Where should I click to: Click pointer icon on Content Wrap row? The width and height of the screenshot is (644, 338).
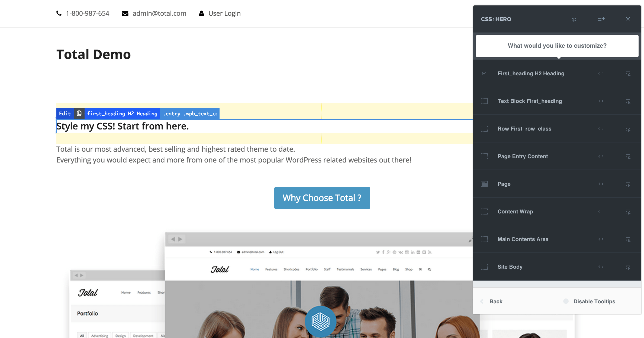pos(628,212)
